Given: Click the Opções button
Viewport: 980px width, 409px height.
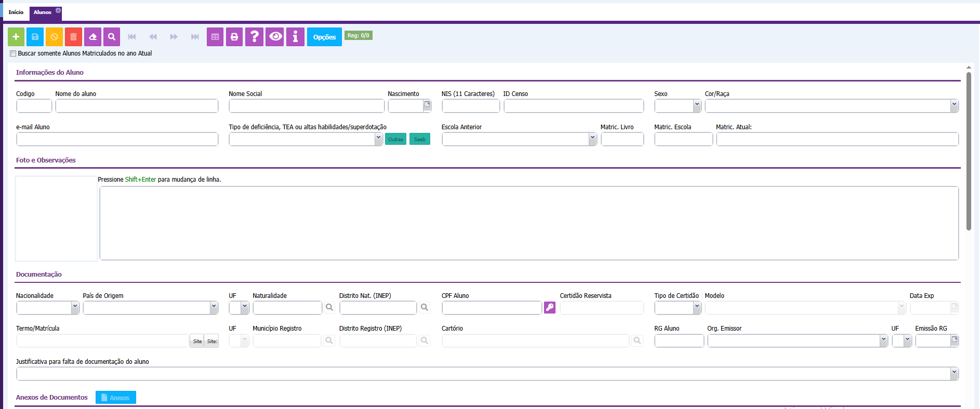Looking at the screenshot, I should point(324,37).
